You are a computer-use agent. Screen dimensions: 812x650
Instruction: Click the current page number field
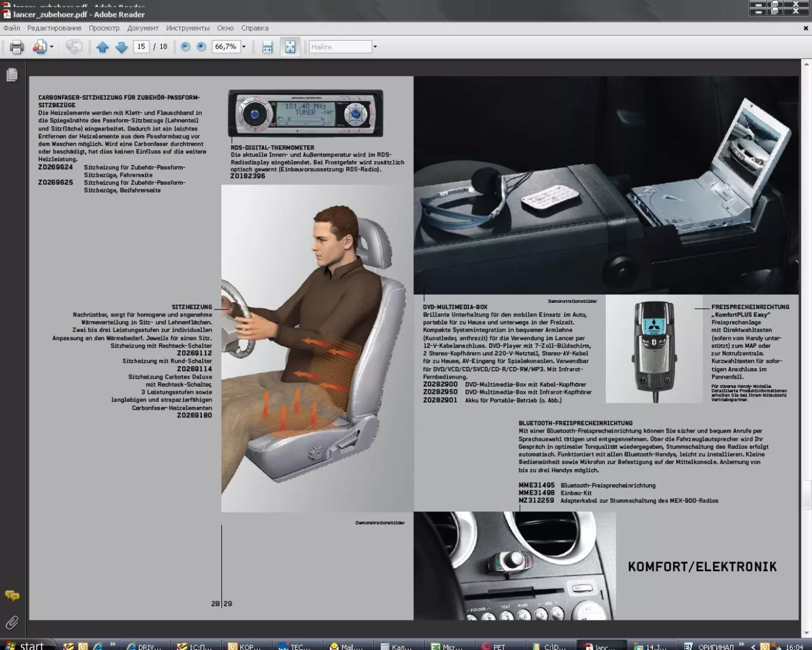click(141, 47)
